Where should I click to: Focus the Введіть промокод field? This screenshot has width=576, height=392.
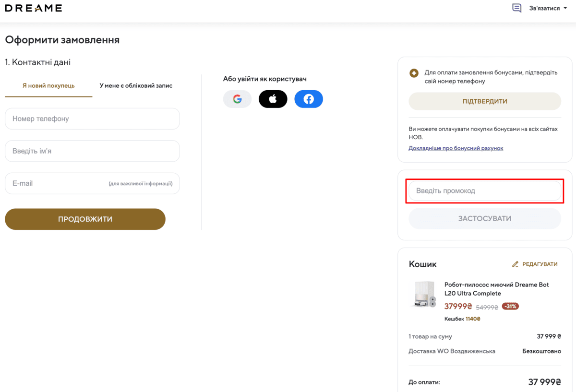tap(485, 191)
